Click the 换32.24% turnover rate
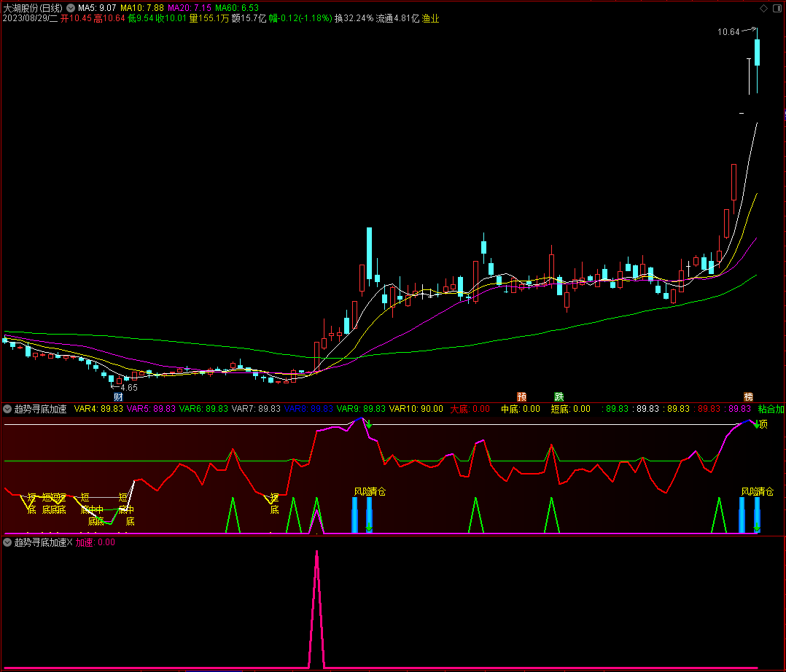 click(x=354, y=18)
